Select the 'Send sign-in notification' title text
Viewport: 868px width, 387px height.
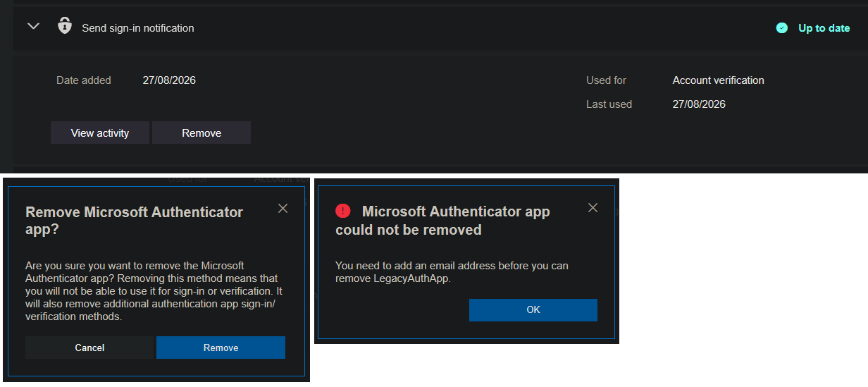click(138, 28)
